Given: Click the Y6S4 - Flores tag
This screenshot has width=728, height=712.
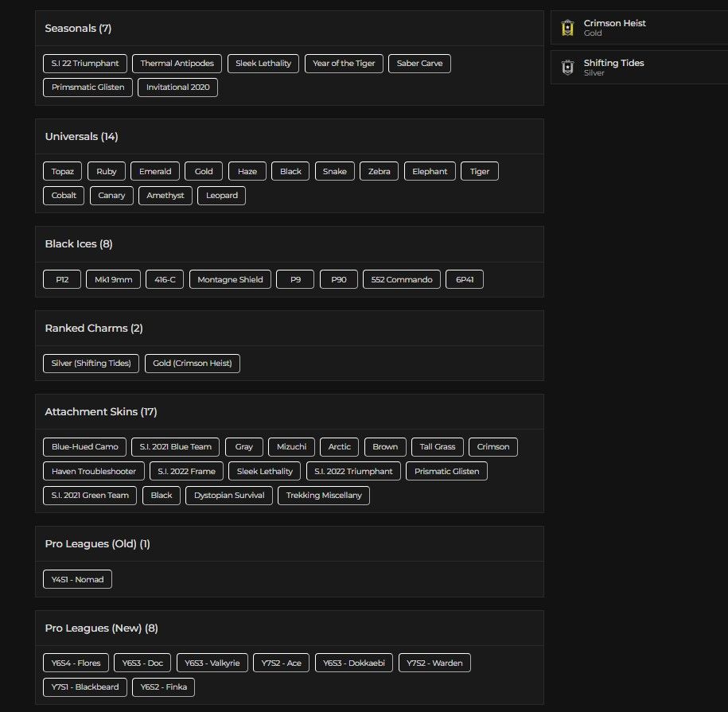Looking at the screenshot, I should pyautogui.click(x=76, y=663).
